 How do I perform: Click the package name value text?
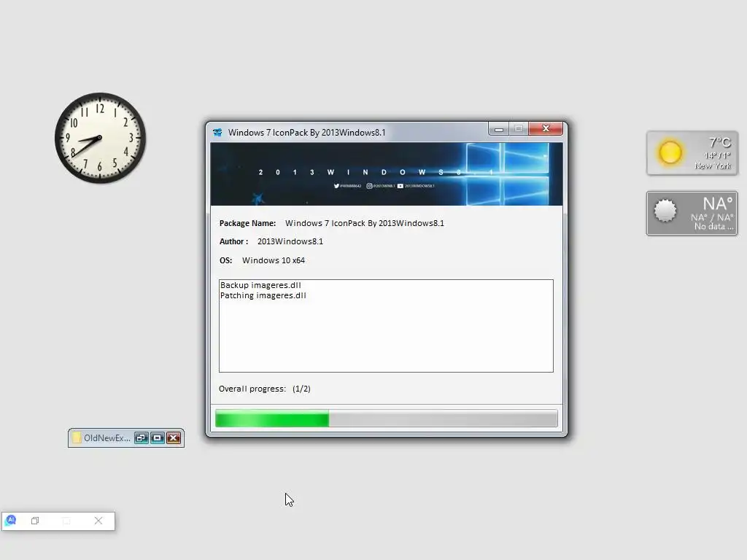tap(365, 223)
